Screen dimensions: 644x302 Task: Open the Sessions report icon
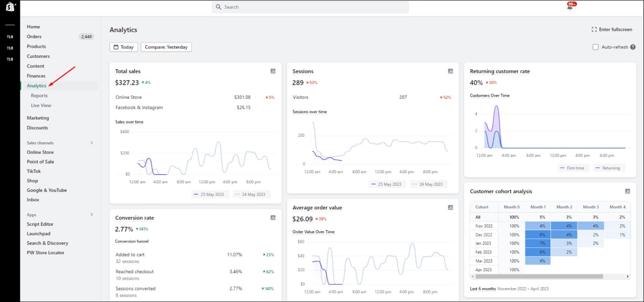tap(450, 71)
